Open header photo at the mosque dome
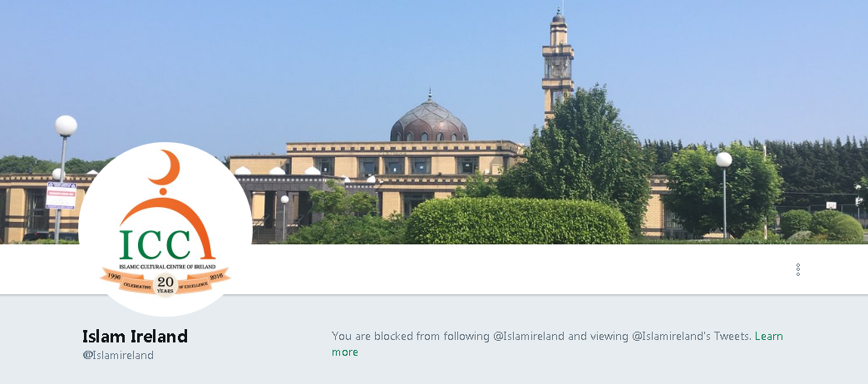The height and width of the screenshot is (384, 868). coord(429,120)
